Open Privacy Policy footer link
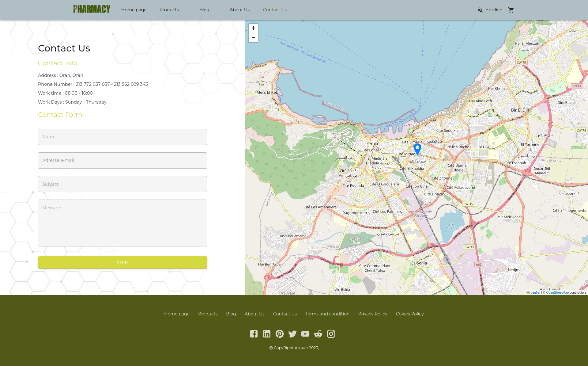Viewport: 588px width, 366px height. tap(372, 314)
